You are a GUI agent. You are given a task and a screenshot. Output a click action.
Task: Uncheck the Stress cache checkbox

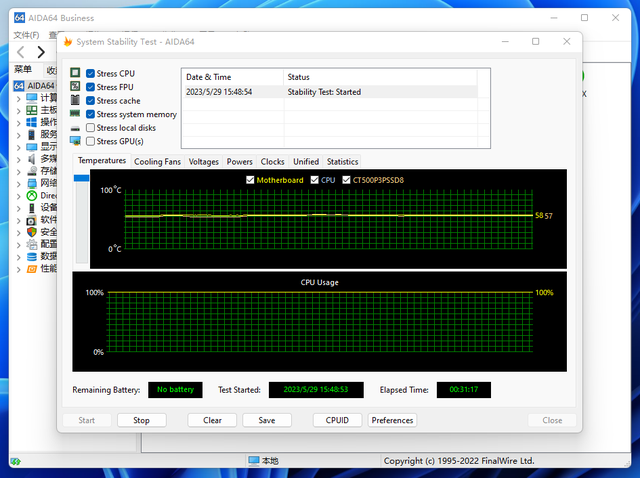pyautogui.click(x=90, y=100)
